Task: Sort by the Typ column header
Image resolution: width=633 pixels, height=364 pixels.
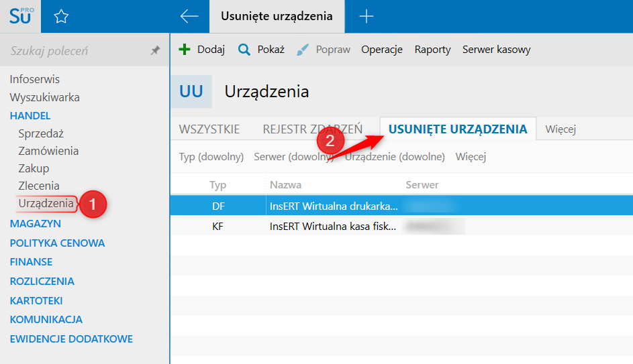Action: click(217, 184)
